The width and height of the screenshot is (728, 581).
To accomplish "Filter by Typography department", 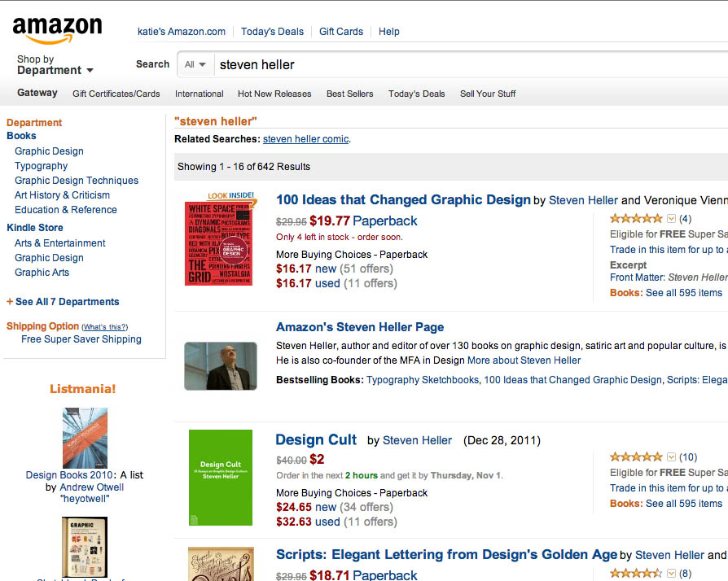I will (42, 166).
